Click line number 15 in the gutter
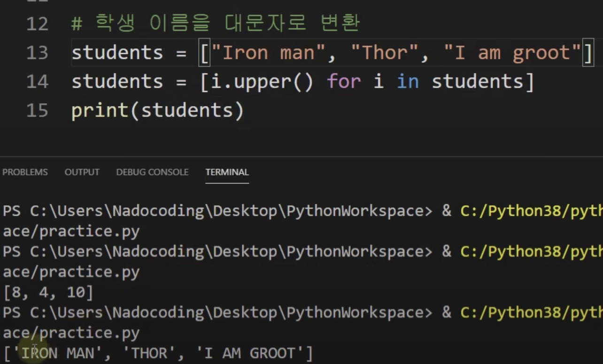 (x=38, y=111)
